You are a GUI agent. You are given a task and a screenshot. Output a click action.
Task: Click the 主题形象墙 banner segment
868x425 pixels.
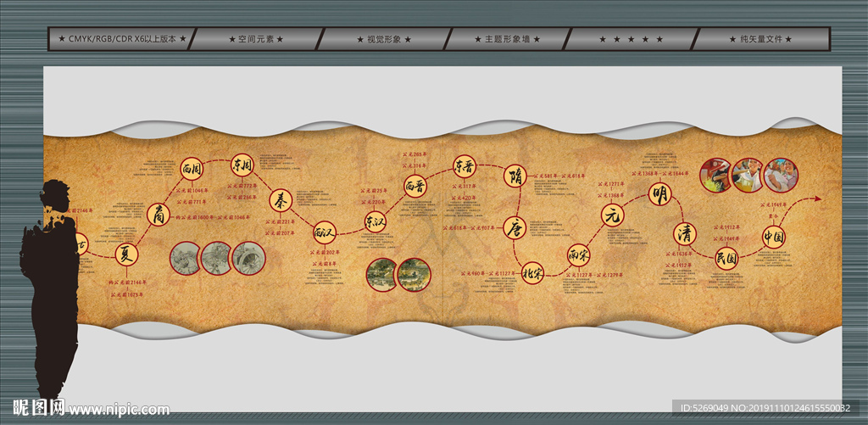(x=507, y=39)
